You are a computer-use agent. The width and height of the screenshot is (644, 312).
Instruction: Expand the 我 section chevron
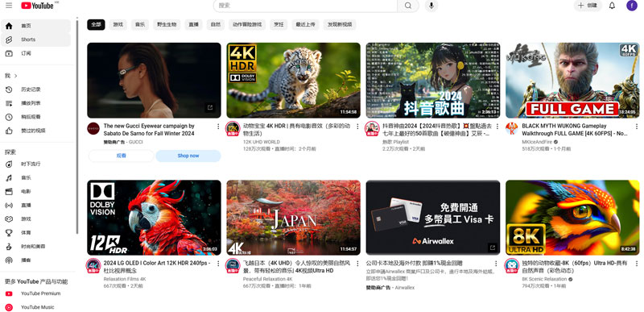point(16,76)
